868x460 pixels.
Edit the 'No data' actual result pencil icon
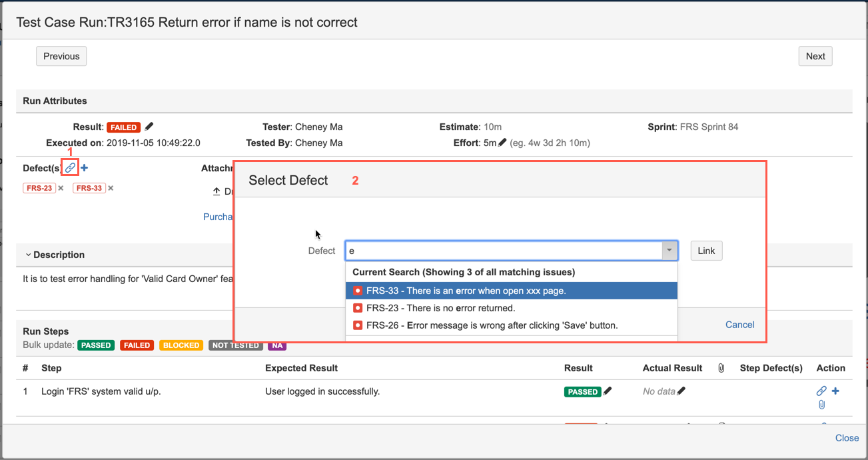pyautogui.click(x=681, y=391)
